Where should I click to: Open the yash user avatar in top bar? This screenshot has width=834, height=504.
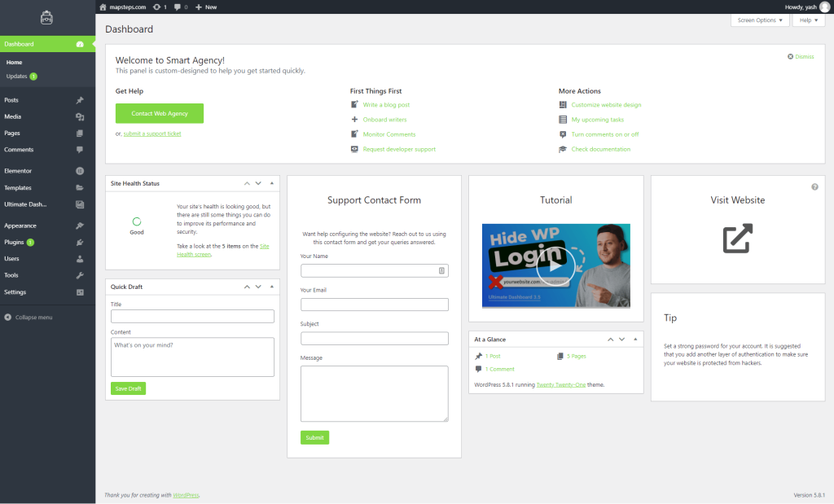[824, 7]
